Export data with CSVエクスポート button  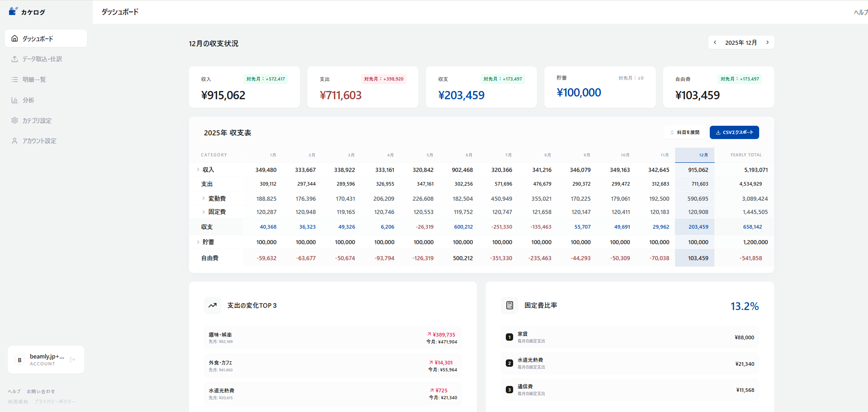coord(734,132)
